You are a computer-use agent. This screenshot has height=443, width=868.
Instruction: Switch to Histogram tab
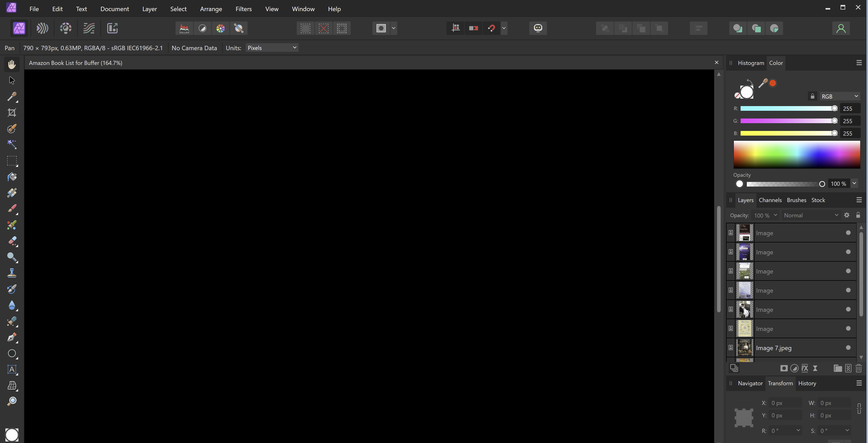(x=751, y=63)
